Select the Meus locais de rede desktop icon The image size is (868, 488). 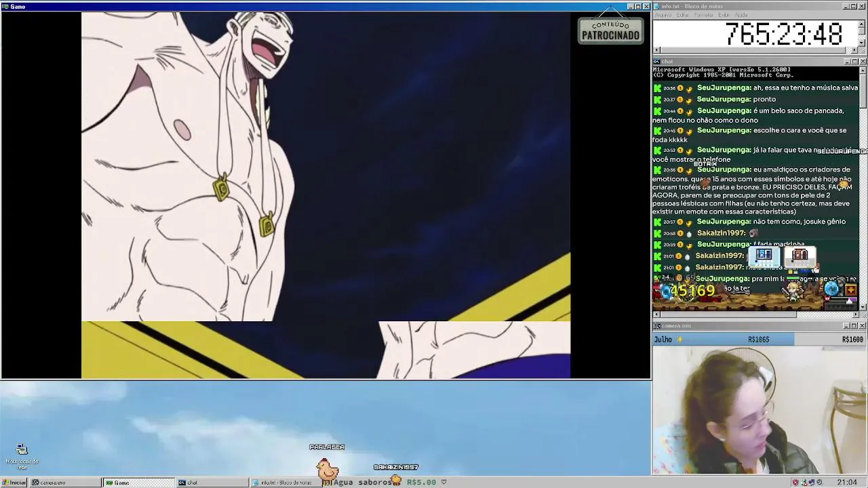point(22,457)
